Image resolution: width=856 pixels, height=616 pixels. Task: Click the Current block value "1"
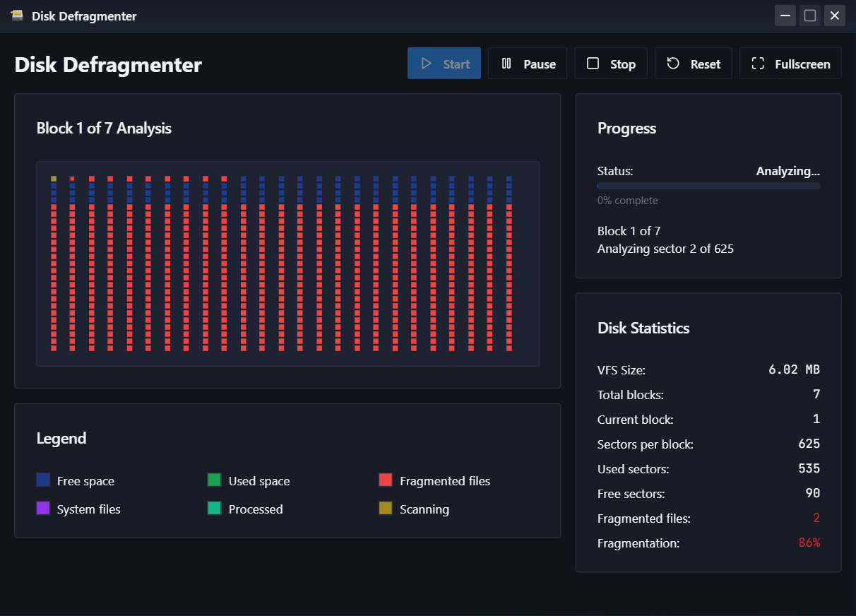coord(816,419)
